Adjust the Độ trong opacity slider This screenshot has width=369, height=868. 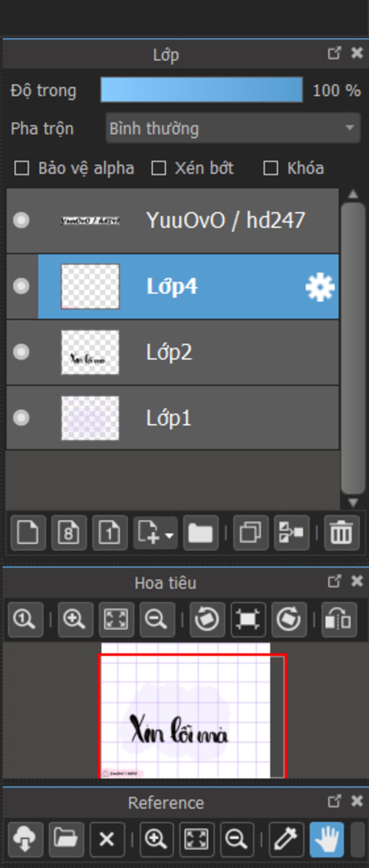click(201, 90)
